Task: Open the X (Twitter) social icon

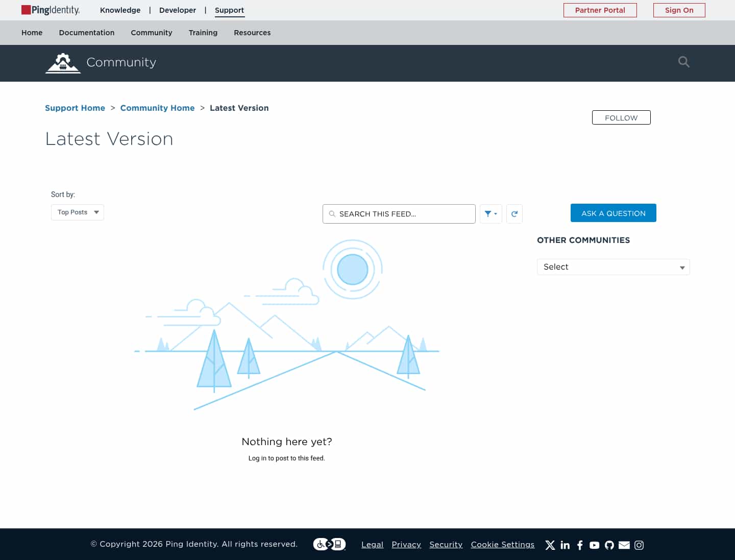Action: [550, 545]
